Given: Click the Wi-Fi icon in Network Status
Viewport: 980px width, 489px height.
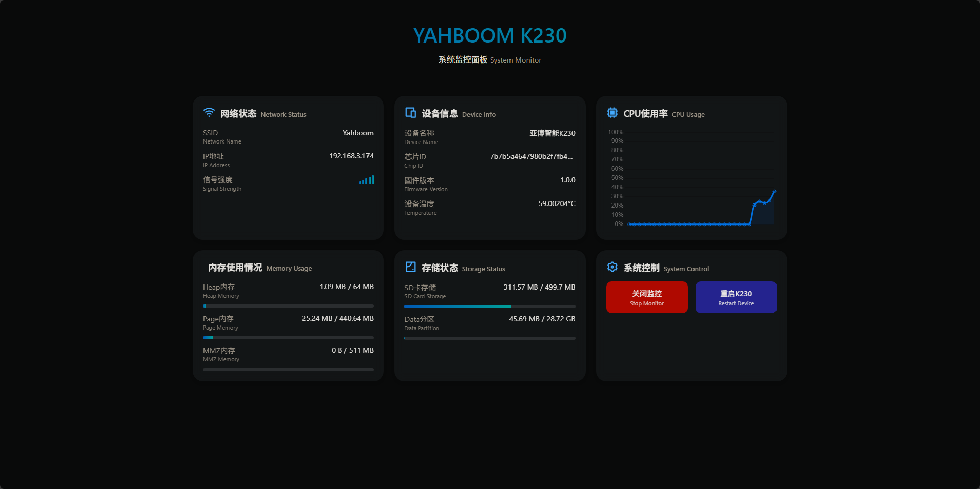Looking at the screenshot, I should (209, 113).
